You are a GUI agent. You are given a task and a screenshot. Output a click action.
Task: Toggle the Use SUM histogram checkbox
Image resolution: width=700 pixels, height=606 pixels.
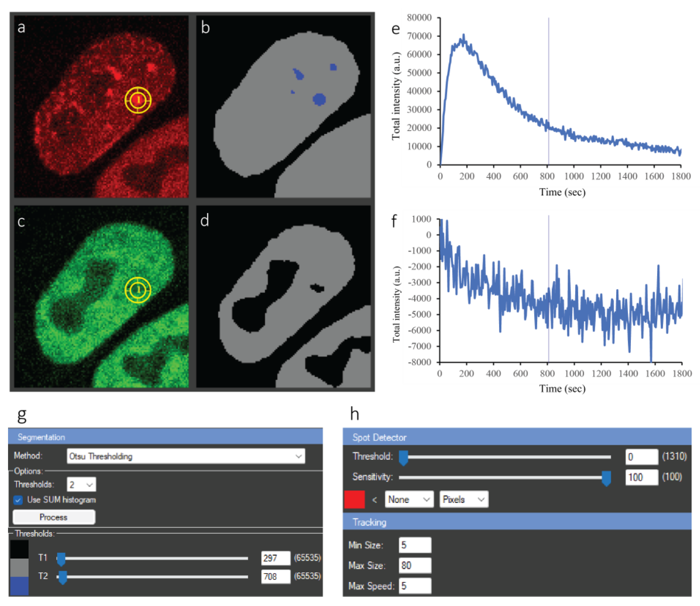tap(18, 500)
